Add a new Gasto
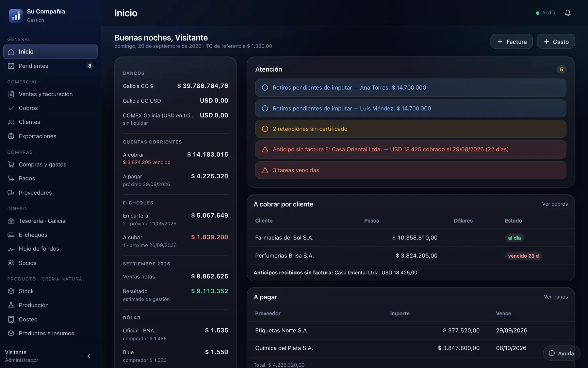The image size is (588, 368). coord(556,42)
